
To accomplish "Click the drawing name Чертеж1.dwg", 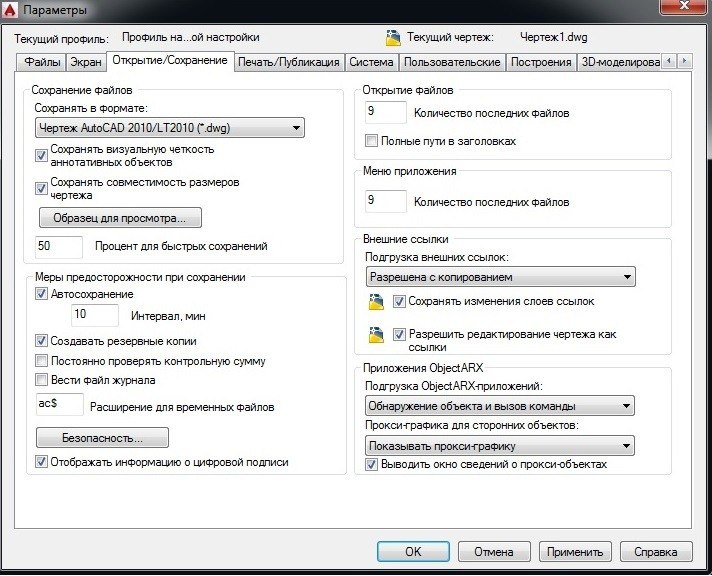I will pyautogui.click(x=554, y=37).
